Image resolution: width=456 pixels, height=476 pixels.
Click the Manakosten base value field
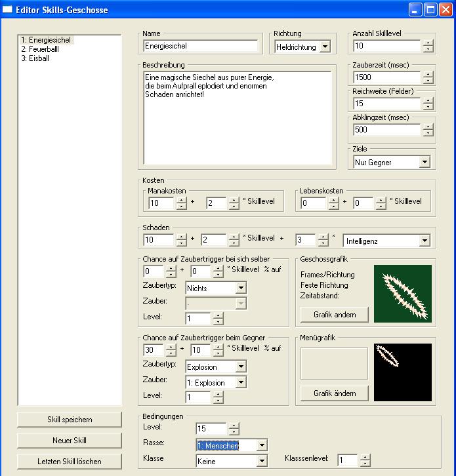tap(161, 203)
